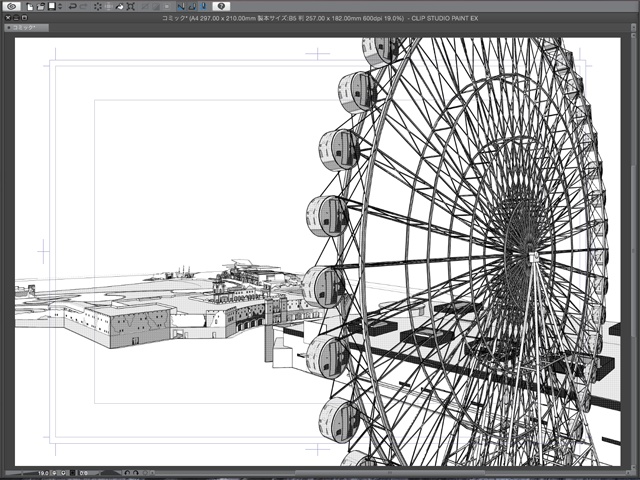Click the window minimize button
The width and height of the screenshot is (640, 480).
[16, 18]
